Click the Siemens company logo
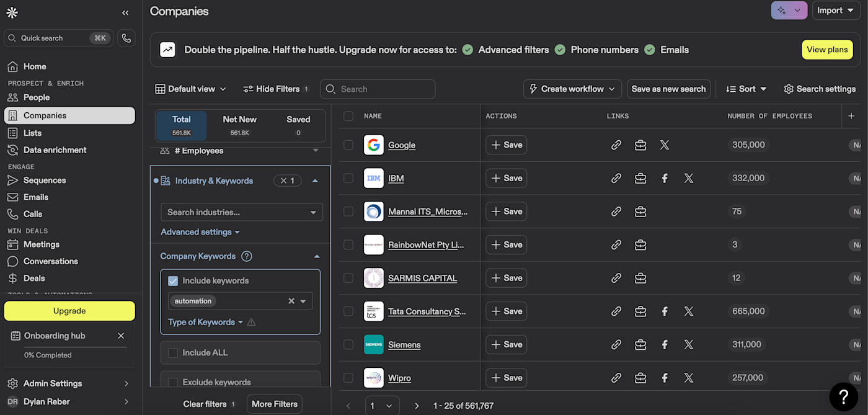This screenshot has width=868, height=415. tap(374, 344)
